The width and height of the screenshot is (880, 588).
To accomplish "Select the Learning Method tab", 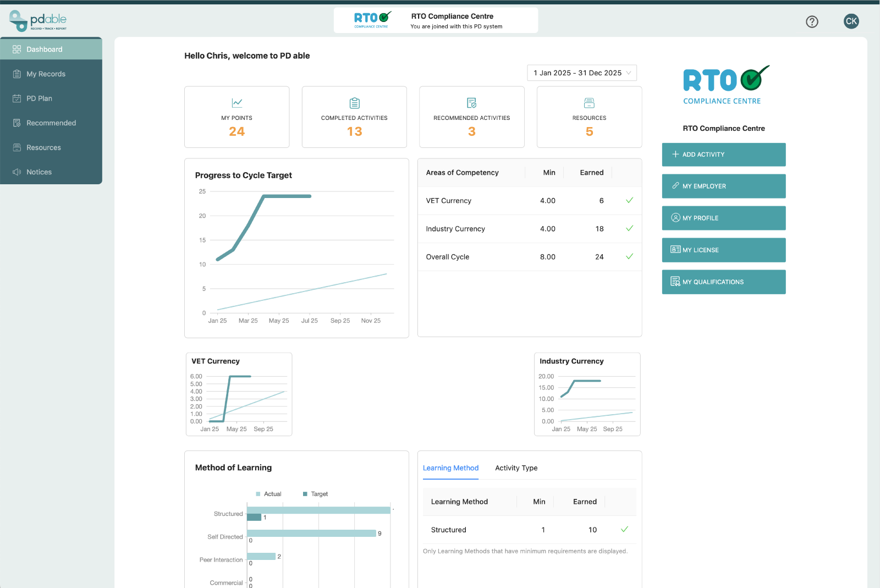I will pos(450,468).
